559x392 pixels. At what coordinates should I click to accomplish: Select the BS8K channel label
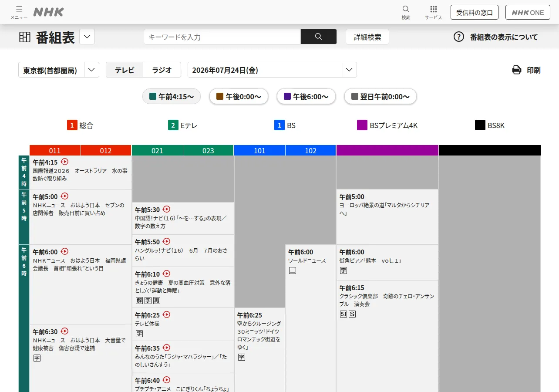click(490, 125)
